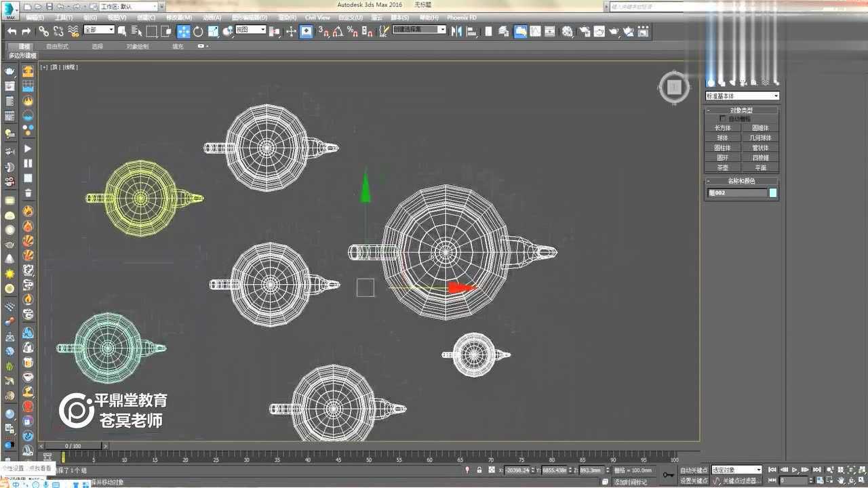Viewport: 868px width, 488px height.
Task: Click the object name input field
Action: tap(736, 193)
